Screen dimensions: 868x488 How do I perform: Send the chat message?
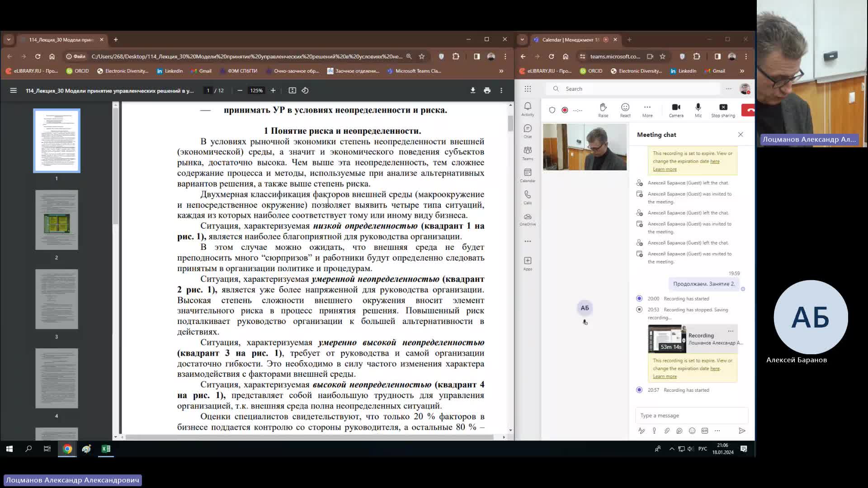742,431
